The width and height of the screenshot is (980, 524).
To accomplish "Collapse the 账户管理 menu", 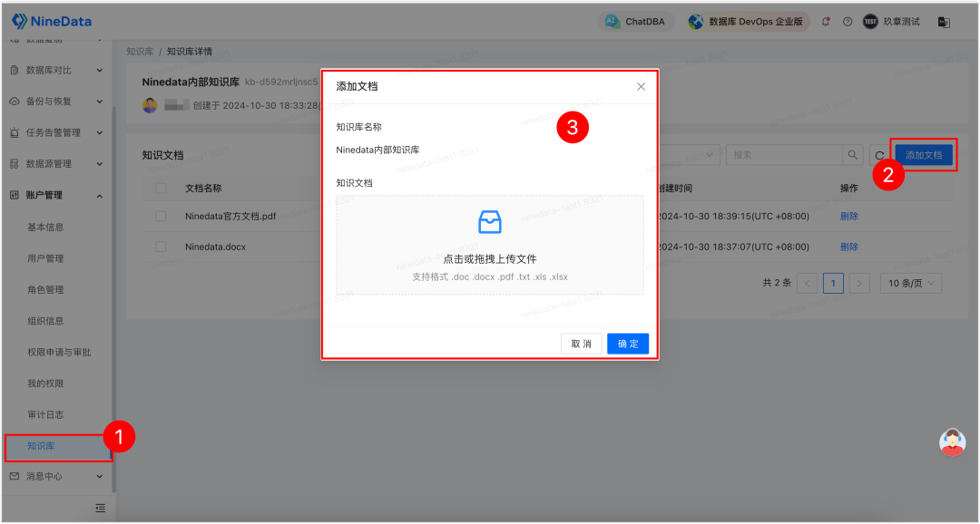I will click(x=100, y=196).
